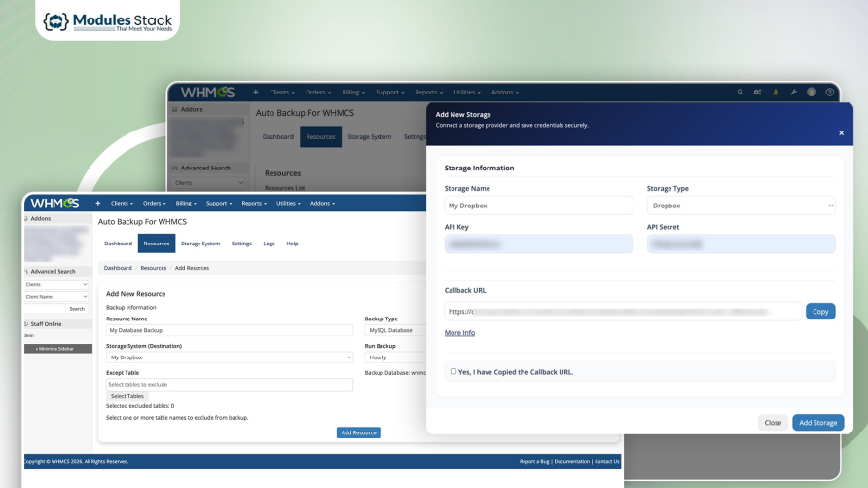Check 'Yes, I have Copied the Callback URL'
The height and width of the screenshot is (488, 868).
[x=453, y=371]
